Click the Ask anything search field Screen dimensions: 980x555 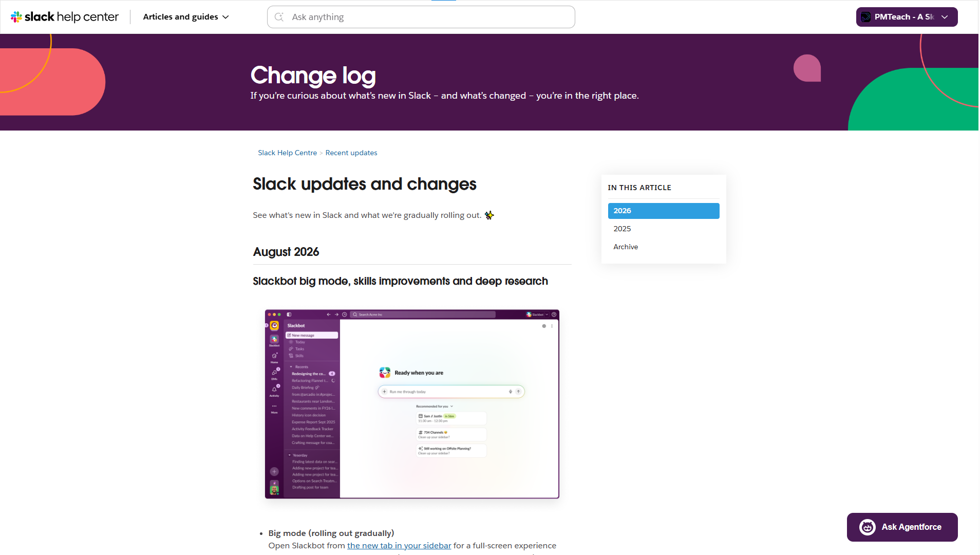[x=421, y=17]
